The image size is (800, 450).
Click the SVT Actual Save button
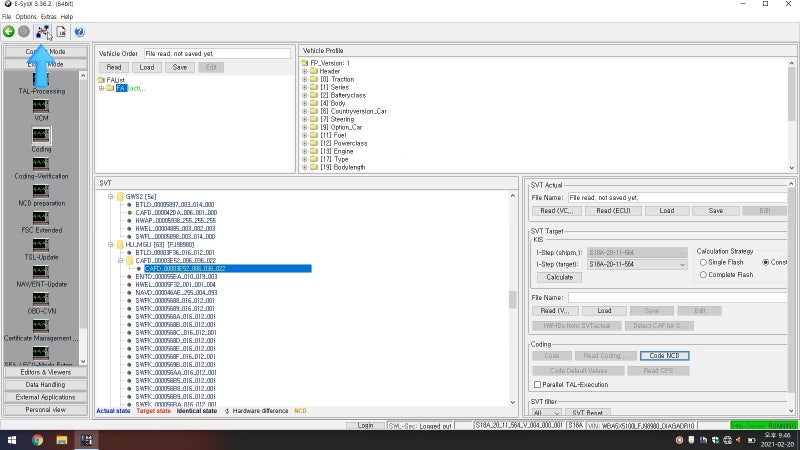[x=715, y=211]
